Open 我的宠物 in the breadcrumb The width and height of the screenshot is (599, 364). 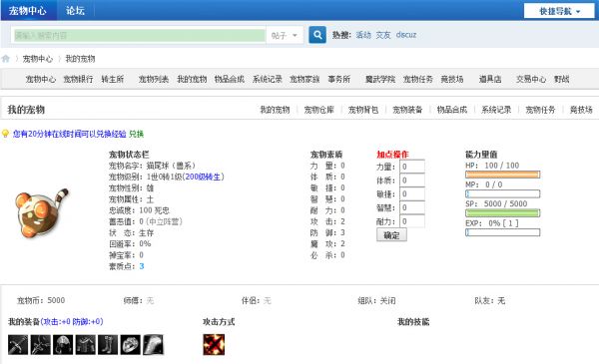coord(80,59)
